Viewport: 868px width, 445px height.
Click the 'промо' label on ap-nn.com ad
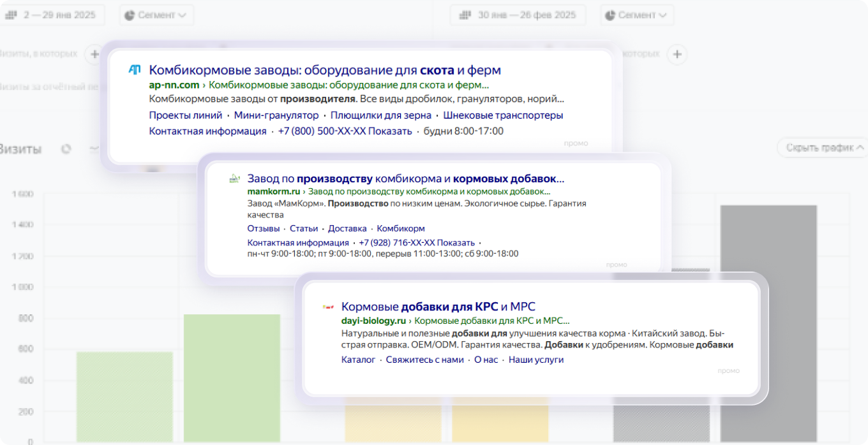tap(576, 143)
